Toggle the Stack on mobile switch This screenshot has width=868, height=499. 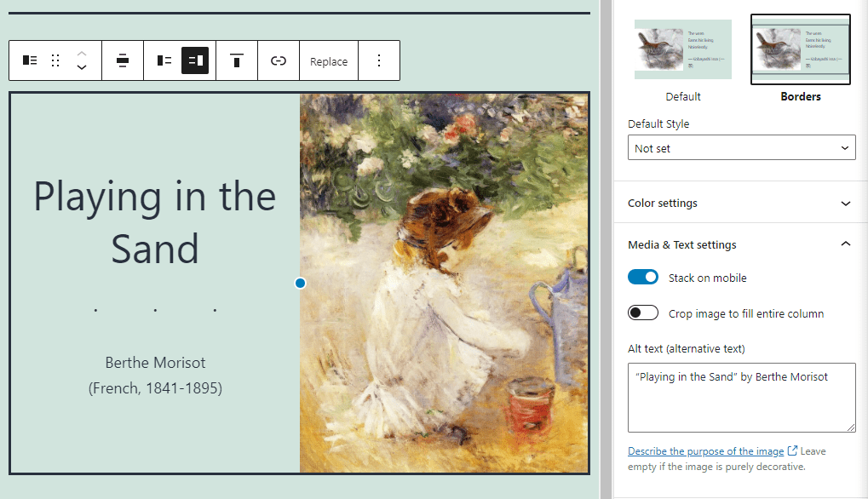tap(643, 278)
